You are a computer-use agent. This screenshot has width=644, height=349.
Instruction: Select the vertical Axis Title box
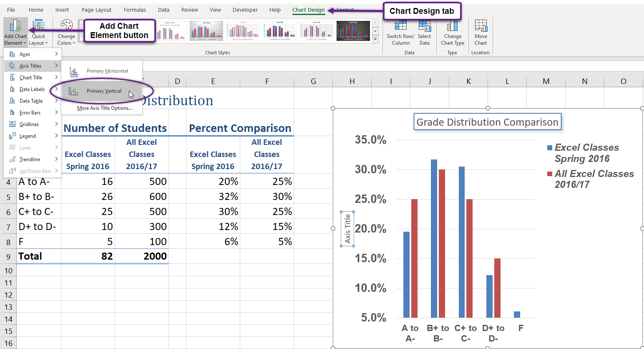(x=347, y=229)
